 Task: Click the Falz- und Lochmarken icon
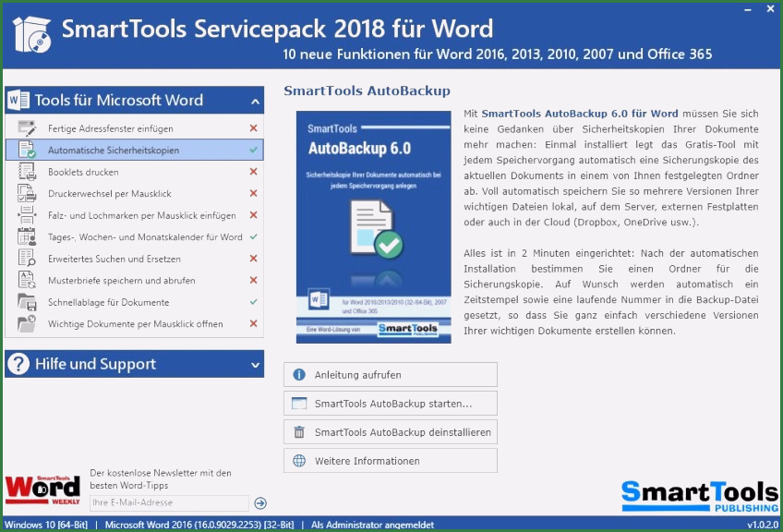(27, 215)
